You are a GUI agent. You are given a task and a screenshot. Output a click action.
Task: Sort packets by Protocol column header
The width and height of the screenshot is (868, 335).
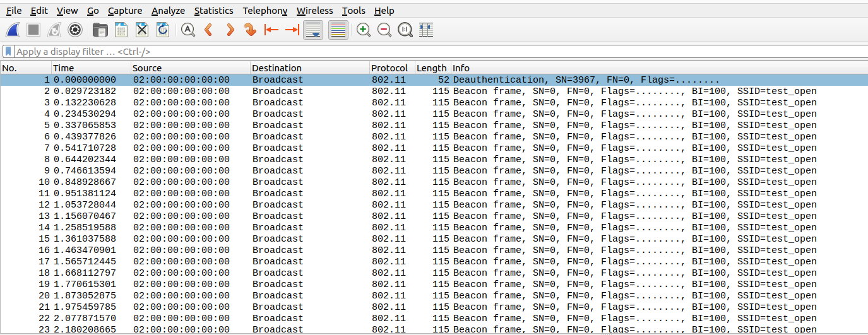389,68
